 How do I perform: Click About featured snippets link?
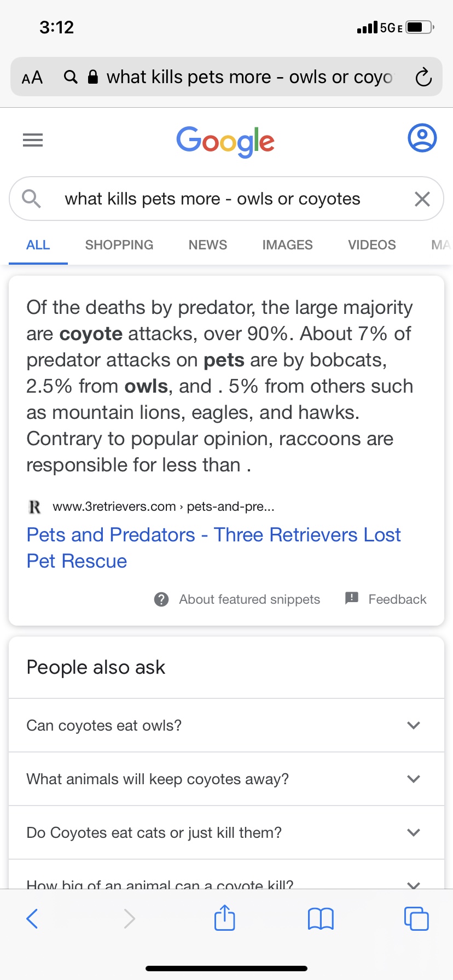tap(249, 599)
